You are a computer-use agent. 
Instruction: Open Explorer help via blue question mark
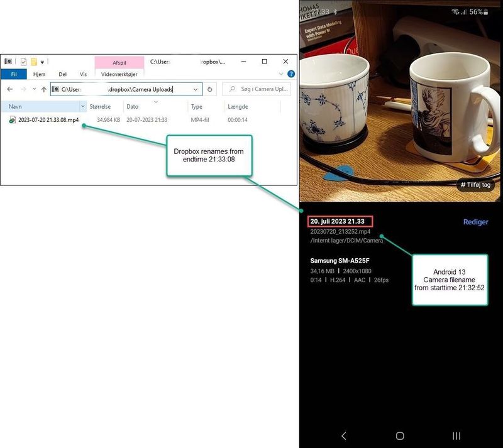point(290,74)
